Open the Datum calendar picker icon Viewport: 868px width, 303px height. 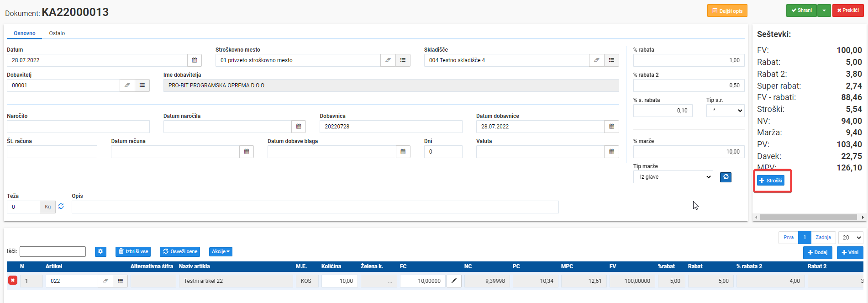tap(195, 60)
